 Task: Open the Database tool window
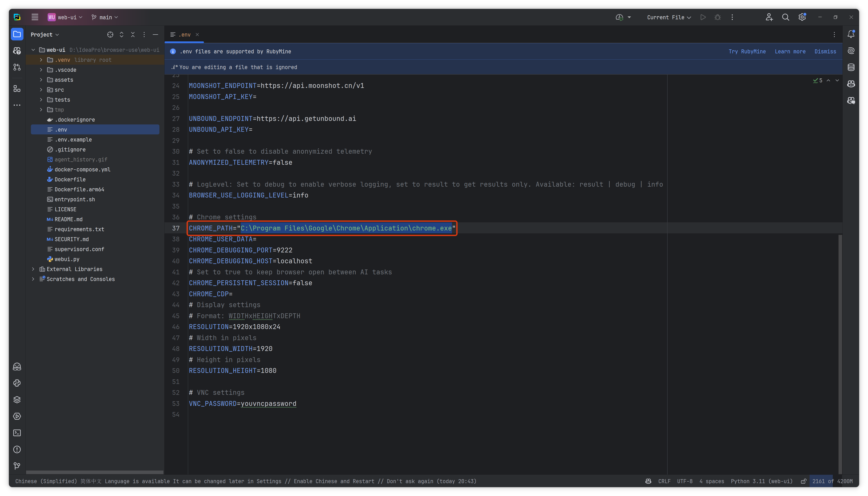[x=851, y=67]
